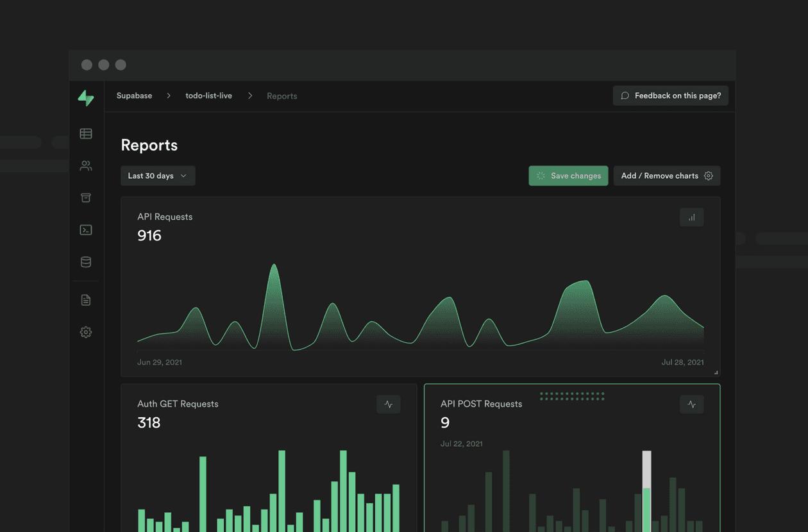Go to todo-list-live breadcrumb item
The width and height of the screenshot is (808, 532).
(208, 96)
